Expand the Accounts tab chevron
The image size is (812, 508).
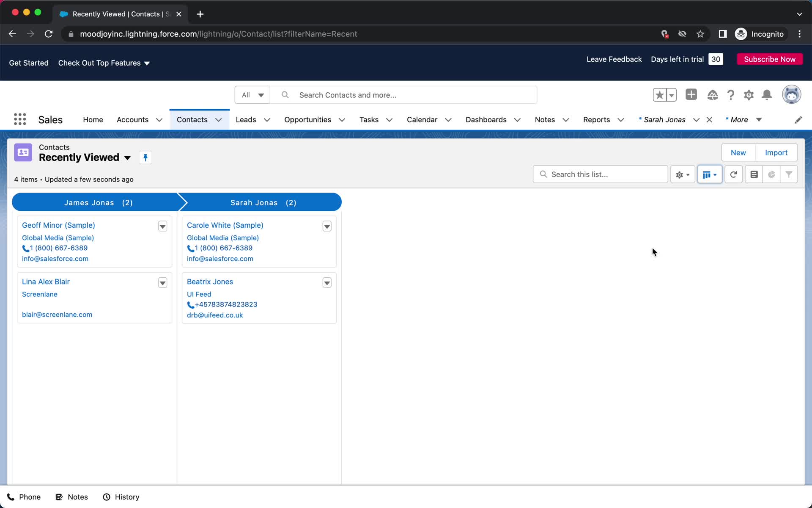coord(159,120)
